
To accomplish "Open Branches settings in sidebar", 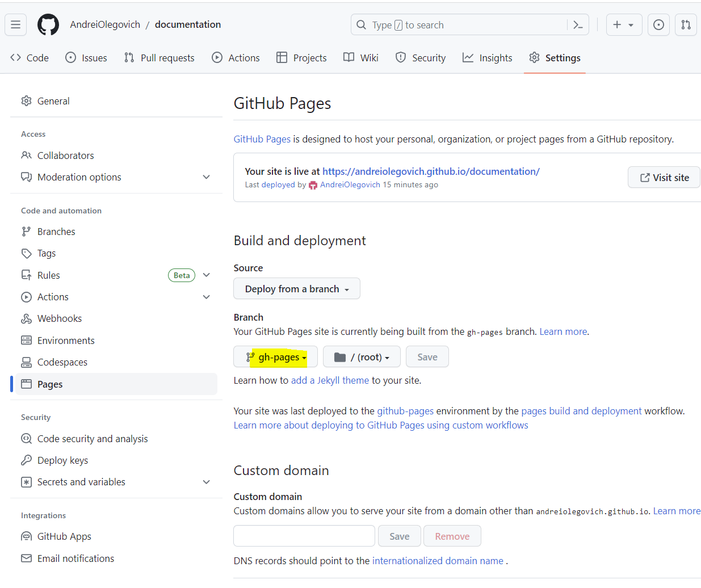I will coord(116,232).
